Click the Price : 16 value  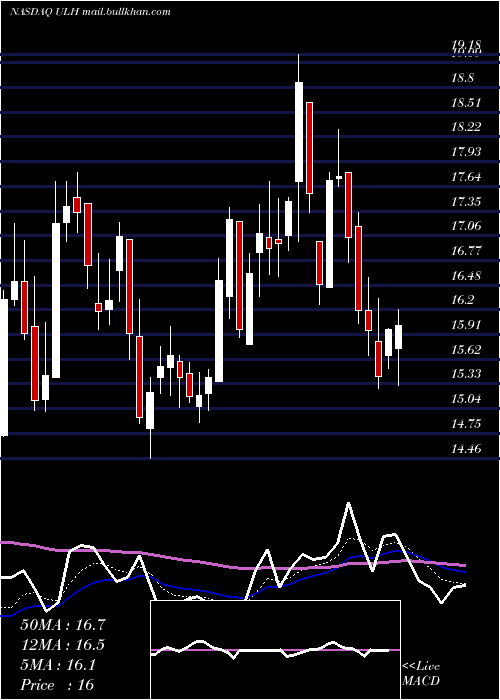[57, 685]
